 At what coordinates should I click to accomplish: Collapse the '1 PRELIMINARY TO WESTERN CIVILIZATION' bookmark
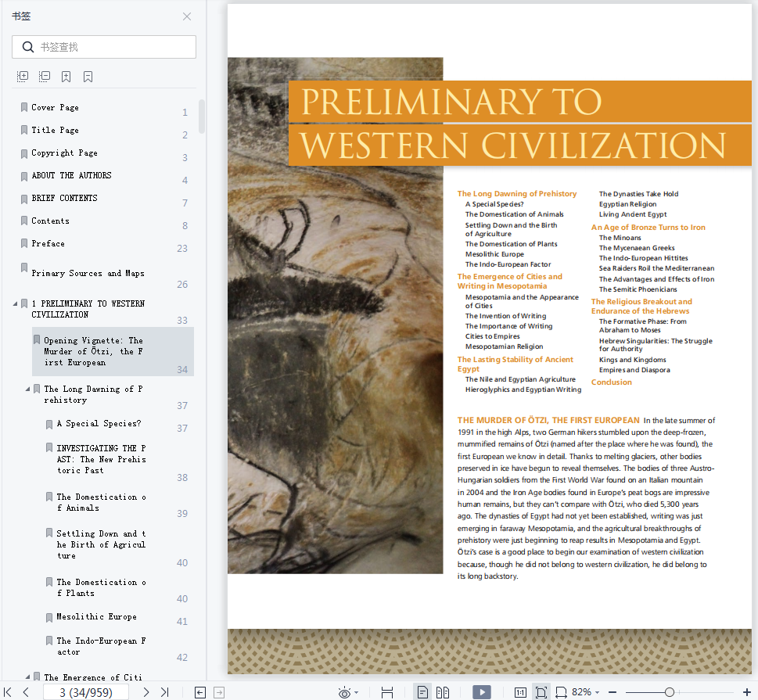click(15, 303)
